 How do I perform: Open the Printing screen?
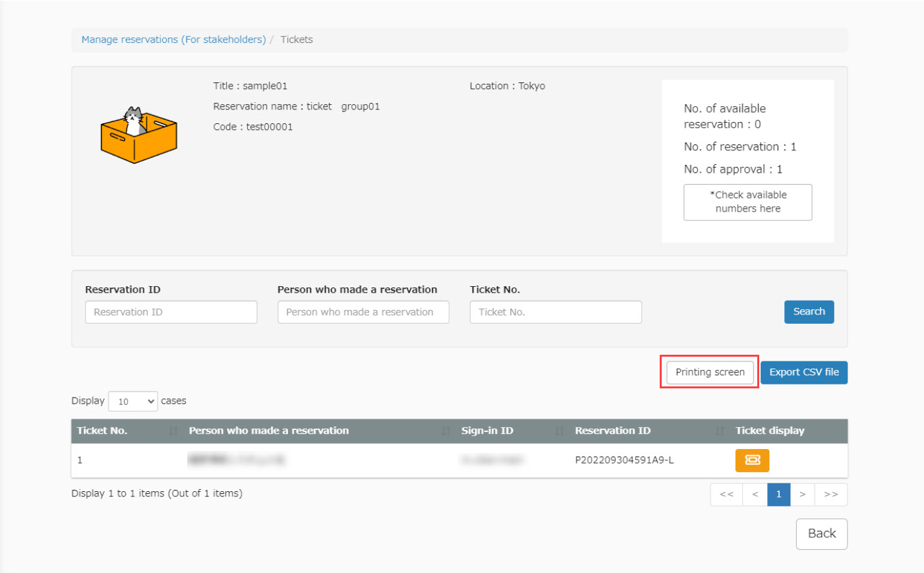pyautogui.click(x=710, y=373)
